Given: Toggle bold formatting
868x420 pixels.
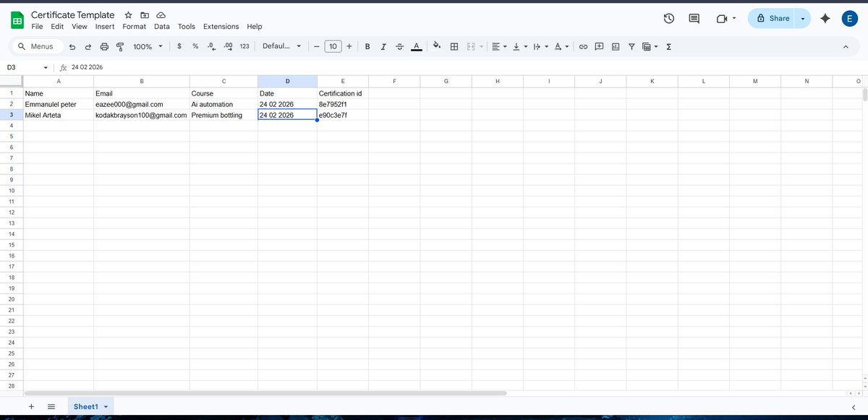Looking at the screenshot, I should coord(367,46).
